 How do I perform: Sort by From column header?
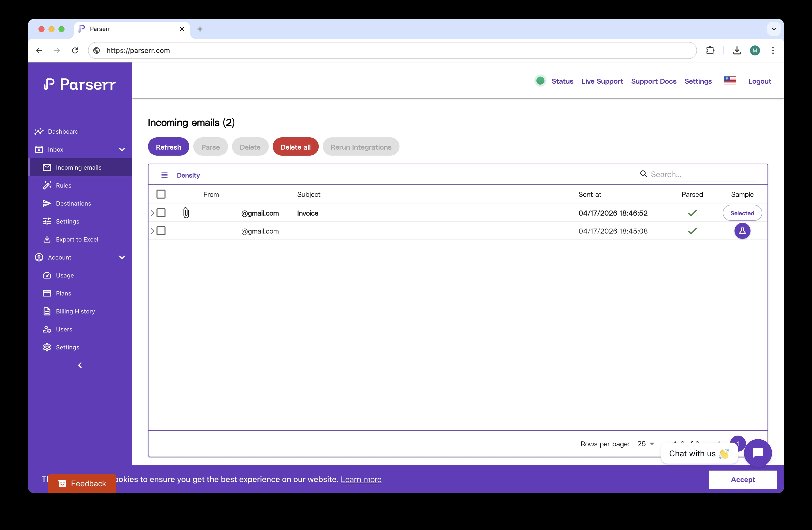(211, 195)
